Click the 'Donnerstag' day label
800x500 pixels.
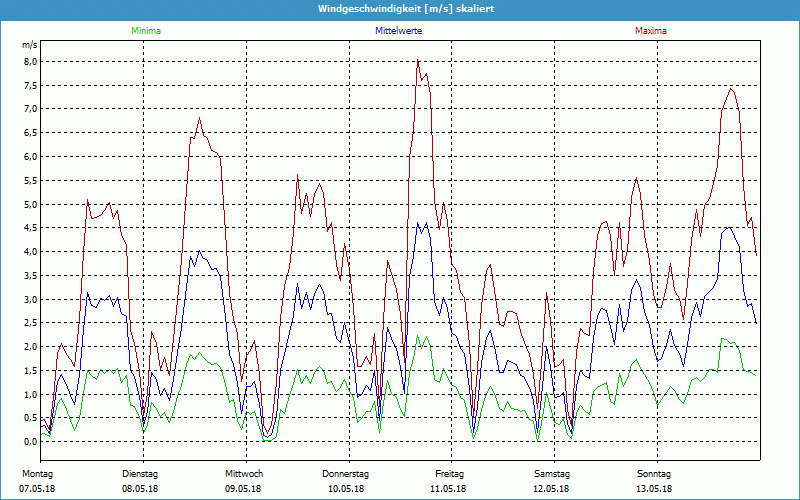(345, 474)
